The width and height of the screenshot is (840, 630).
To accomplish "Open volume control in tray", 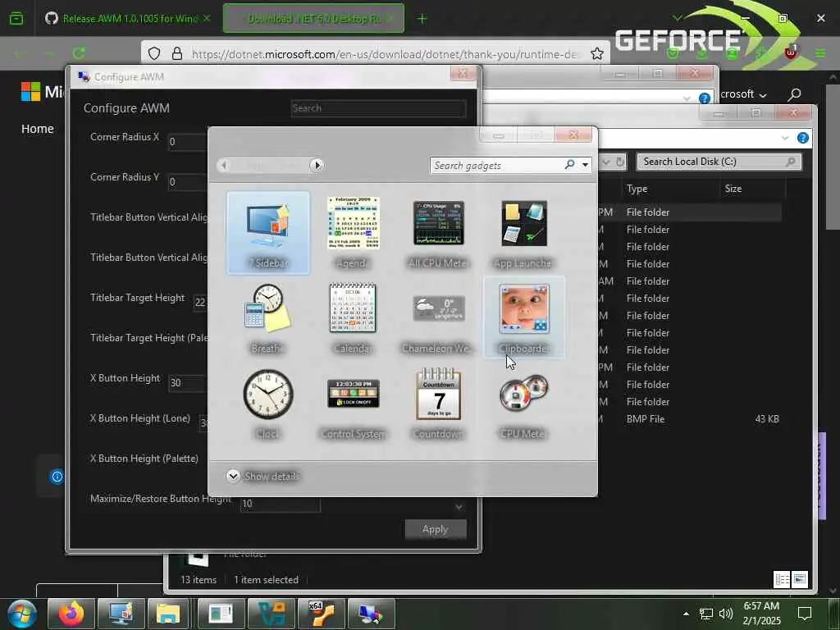I will coord(726,614).
